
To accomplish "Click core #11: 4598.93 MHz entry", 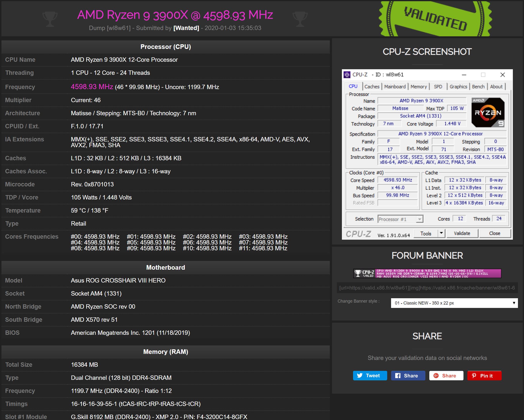I will (x=263, y=248).
